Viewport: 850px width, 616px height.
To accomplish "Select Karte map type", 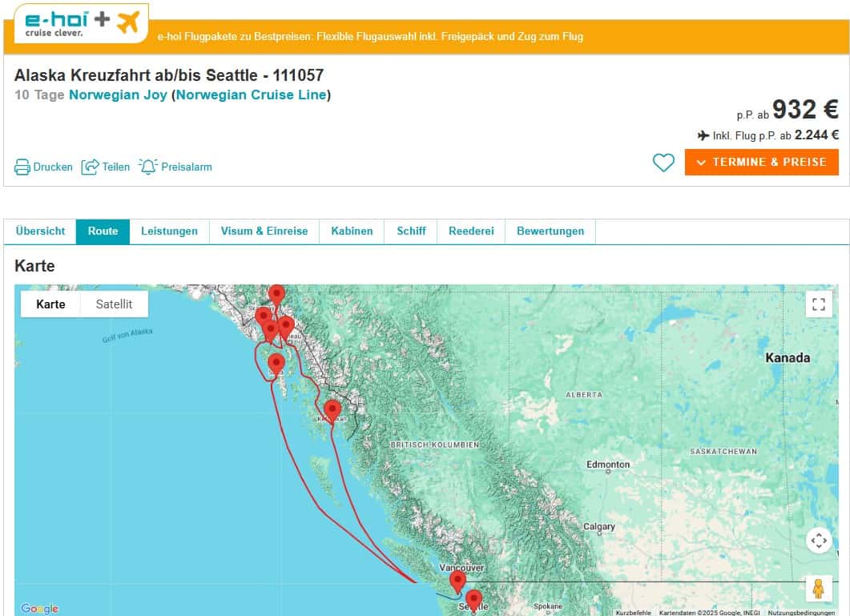I will 50,304.
